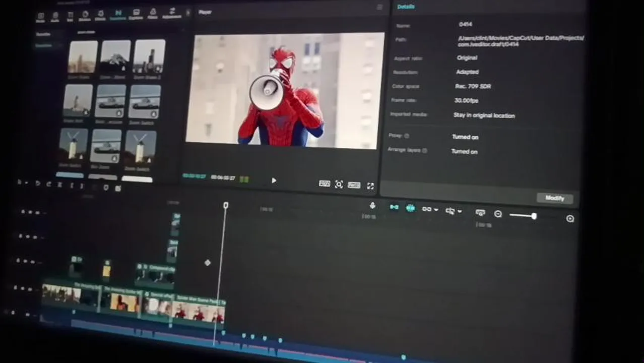Hide the main video track
The image size is (644, 363).
pos(23,288)
